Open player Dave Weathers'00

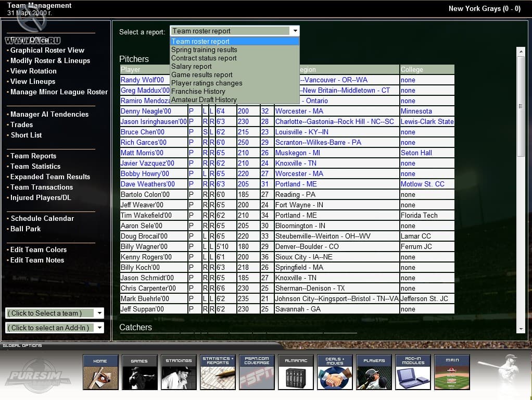148,184
